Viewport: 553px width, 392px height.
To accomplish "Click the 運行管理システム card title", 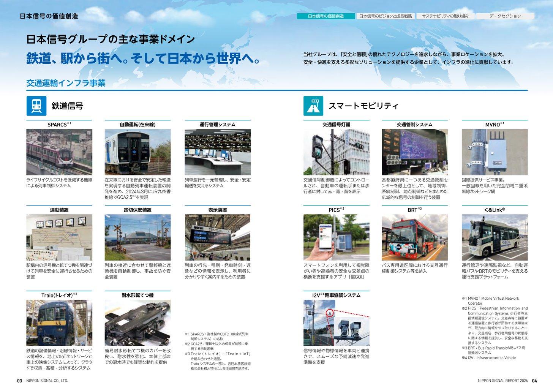I will click(218, 125).
